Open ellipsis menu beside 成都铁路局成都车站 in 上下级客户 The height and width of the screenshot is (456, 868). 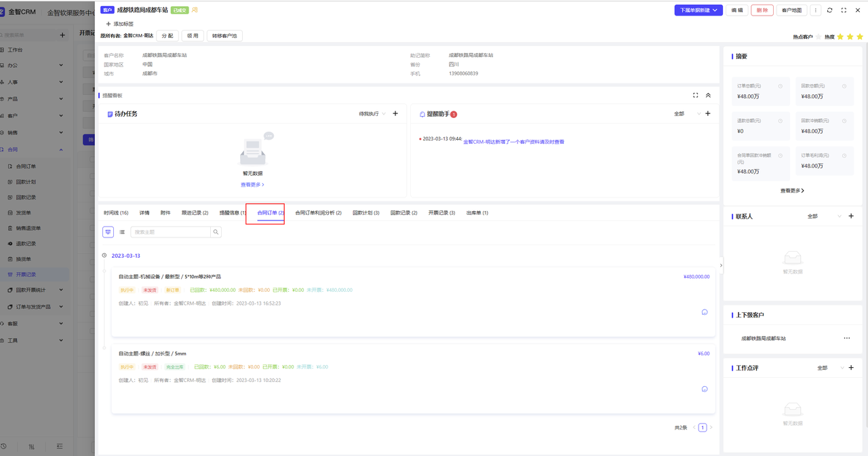click(846, 338)
